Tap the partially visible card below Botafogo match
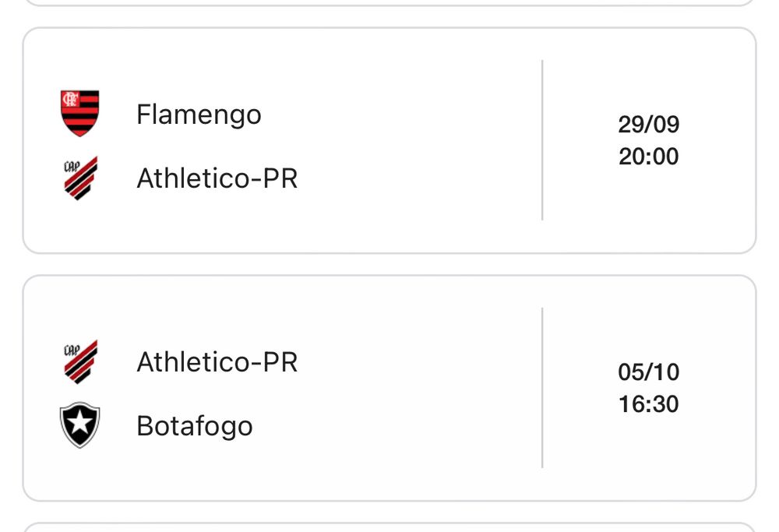779x532 pixels. 389,527
